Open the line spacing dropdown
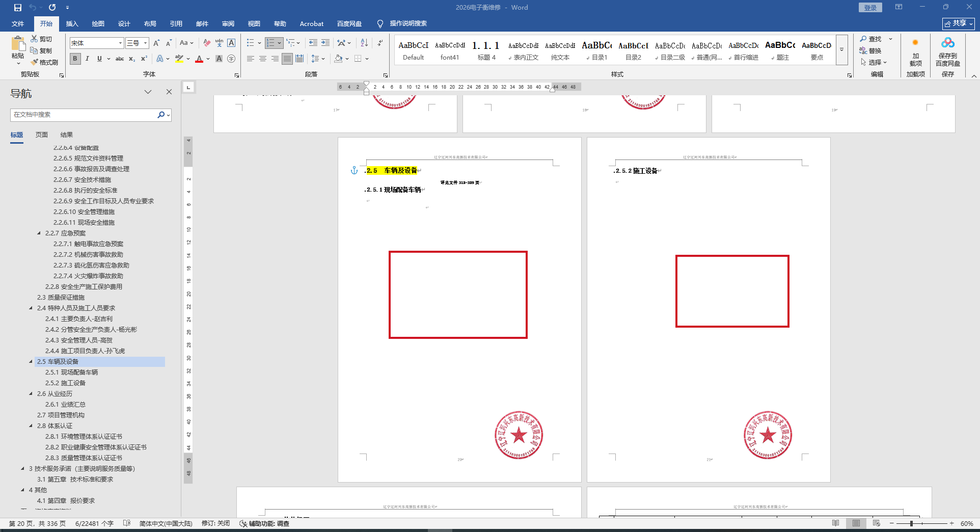 click(318, 59)
